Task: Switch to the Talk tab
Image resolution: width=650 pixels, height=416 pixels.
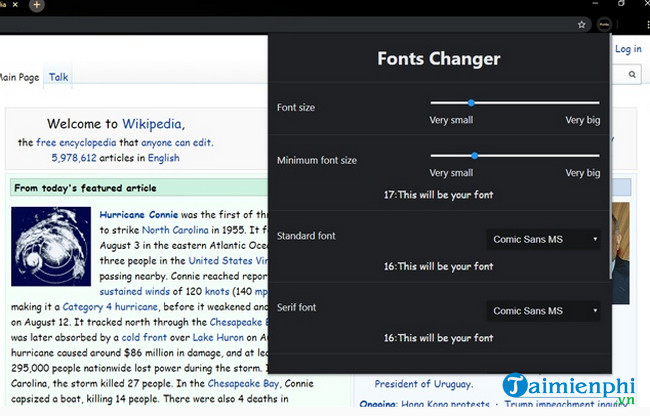Action: coord(58,77)
